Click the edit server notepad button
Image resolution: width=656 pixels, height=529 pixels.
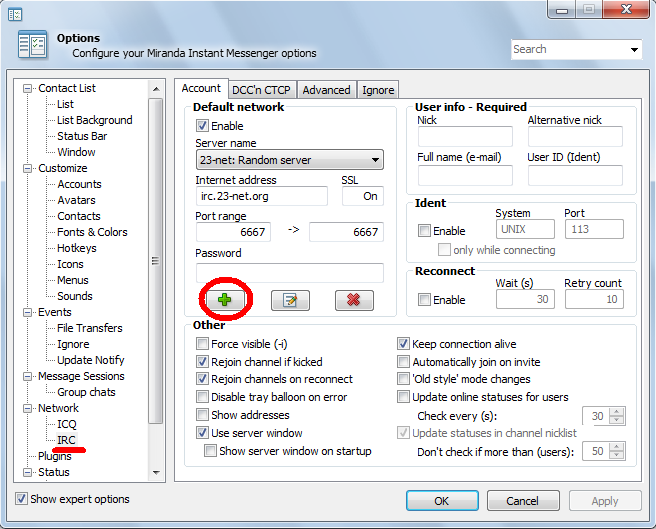tap(290, 300)
